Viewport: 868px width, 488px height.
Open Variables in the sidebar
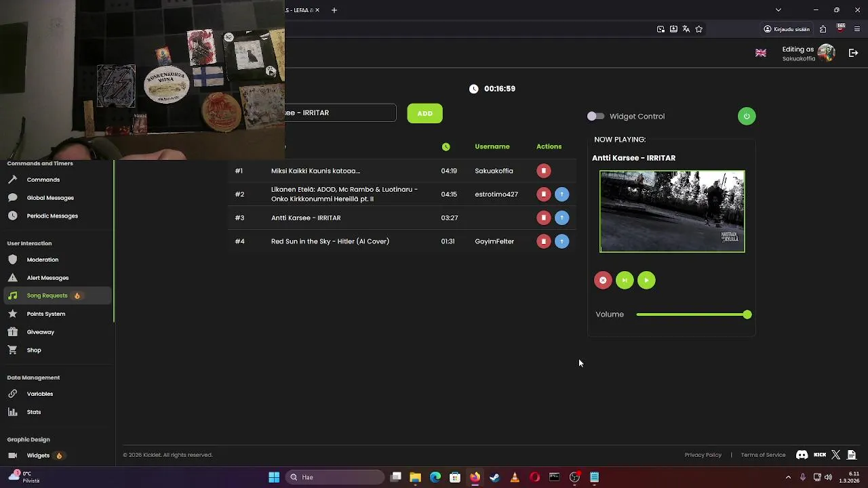[x=40, y=394]
